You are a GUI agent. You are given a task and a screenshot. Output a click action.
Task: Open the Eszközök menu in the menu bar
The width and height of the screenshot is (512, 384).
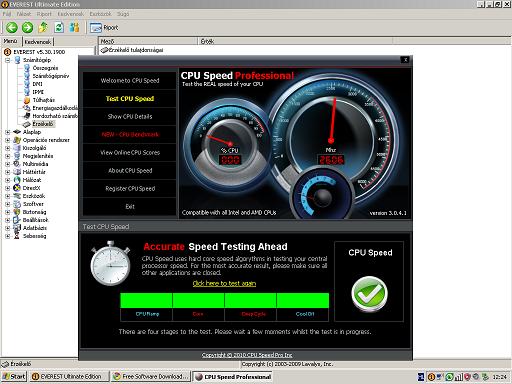click(100, 14)
